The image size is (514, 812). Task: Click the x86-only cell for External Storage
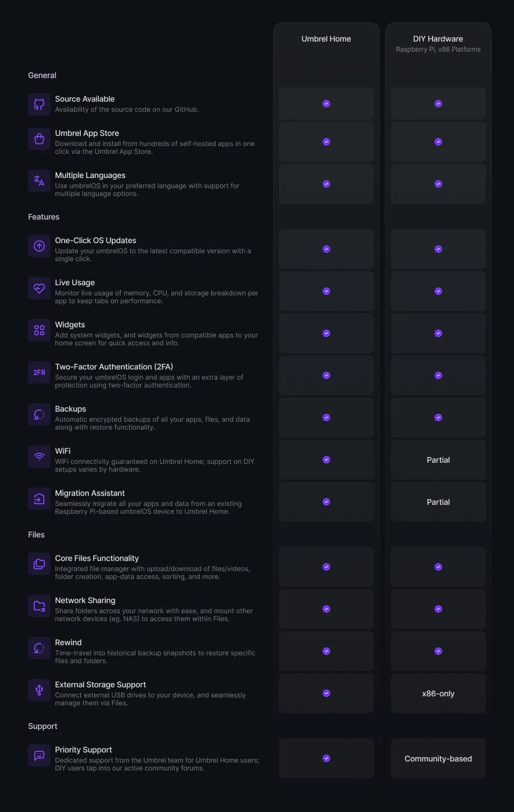point(438,694)
